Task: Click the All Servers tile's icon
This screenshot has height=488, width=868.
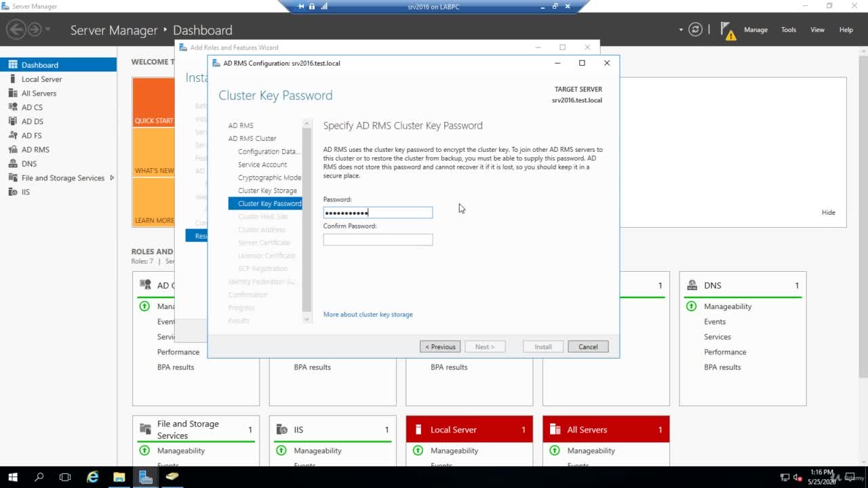Action: (x=555, y=430)
